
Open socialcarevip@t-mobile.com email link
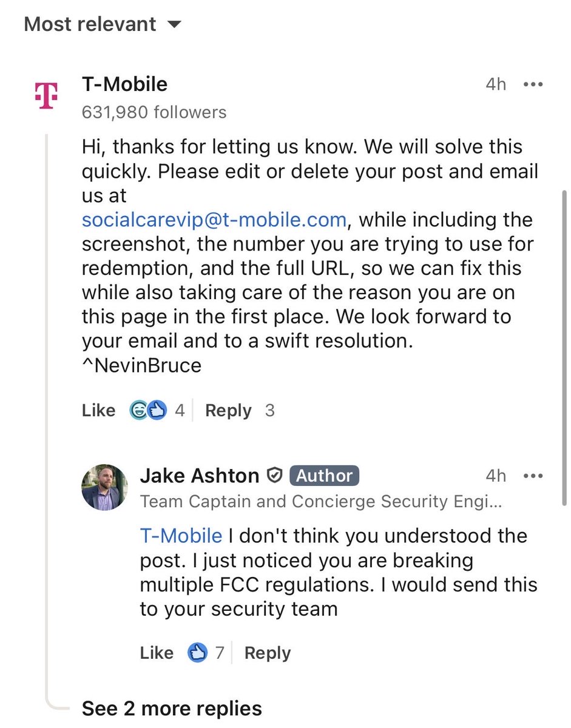point(214,220)
